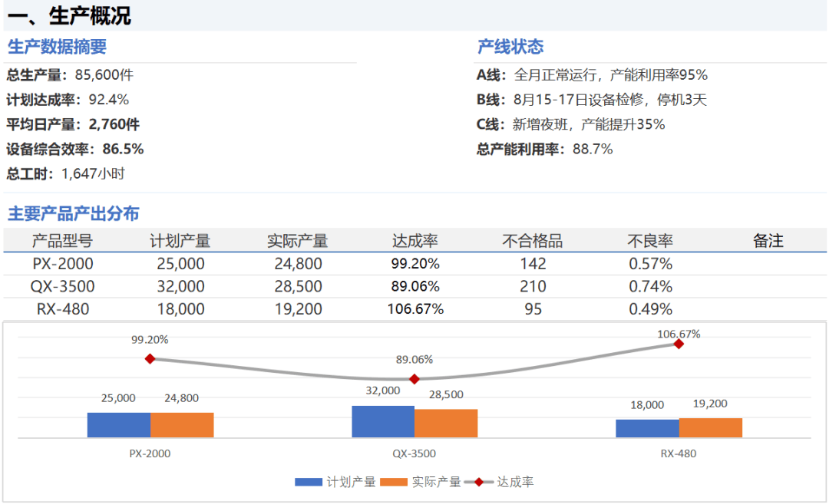Select the B线 设备检修 status line

point(592,99)
